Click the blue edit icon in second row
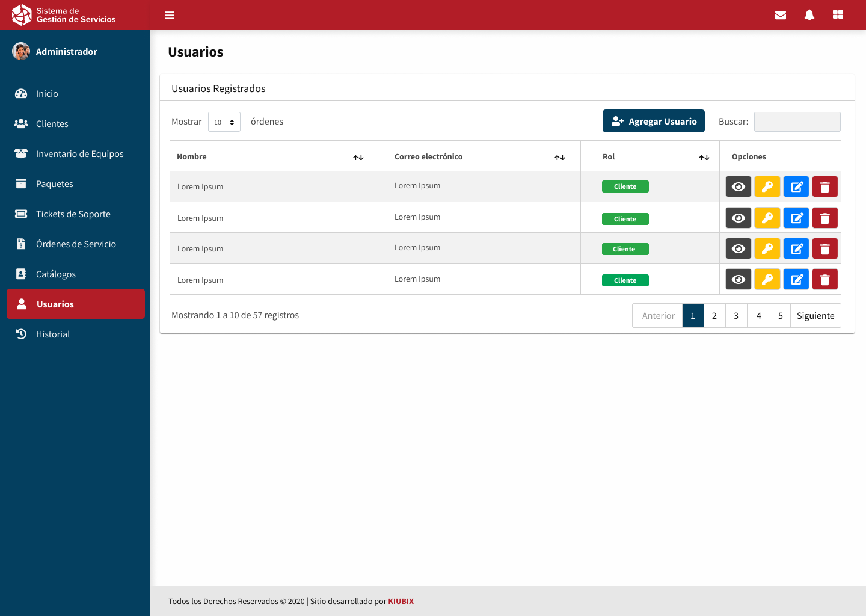The image size is (866, 616). [x=796, y=218]
